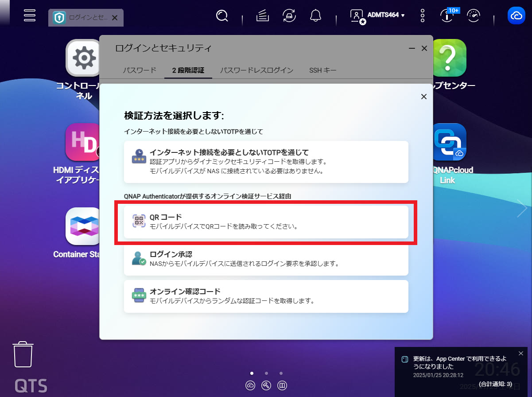Click the notification's App Center icon
The height and width of the screenshot is (397, 532).
tap(404, 359)
